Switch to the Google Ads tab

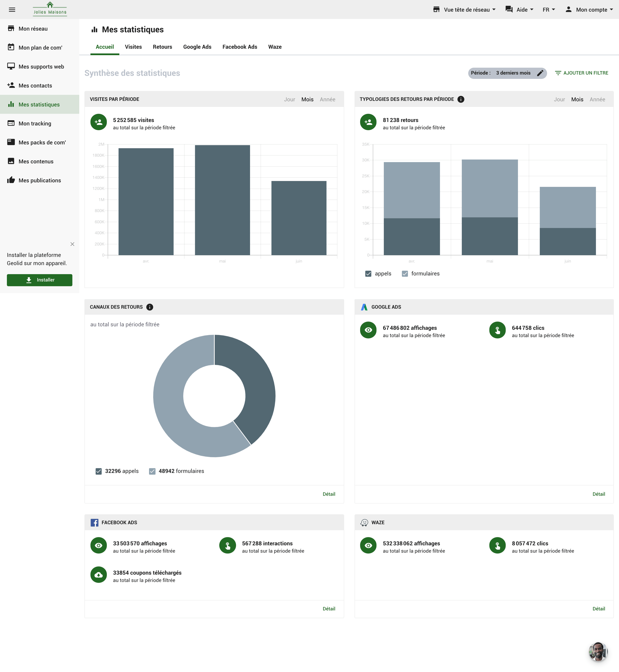197,47
